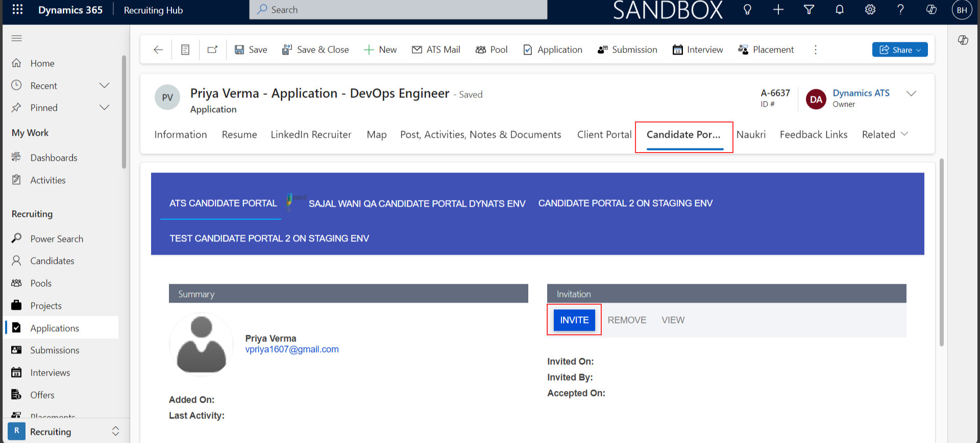Screen dimensions: 980x443
Task: Open Offers in sidebar
Action: tap(42, 395)
